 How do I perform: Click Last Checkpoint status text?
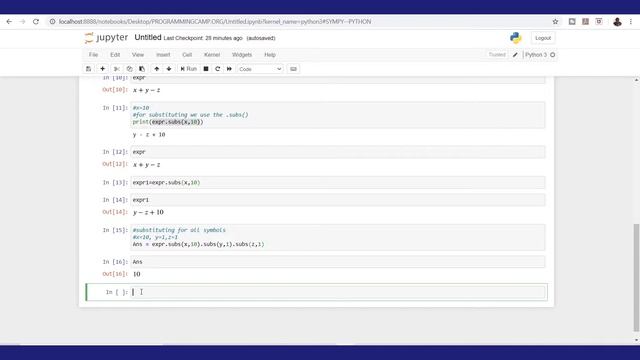click(x=203, y=38)
